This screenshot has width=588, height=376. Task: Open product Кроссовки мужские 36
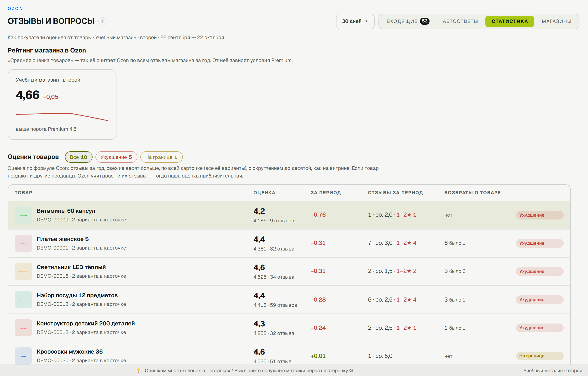click(70, 352)
